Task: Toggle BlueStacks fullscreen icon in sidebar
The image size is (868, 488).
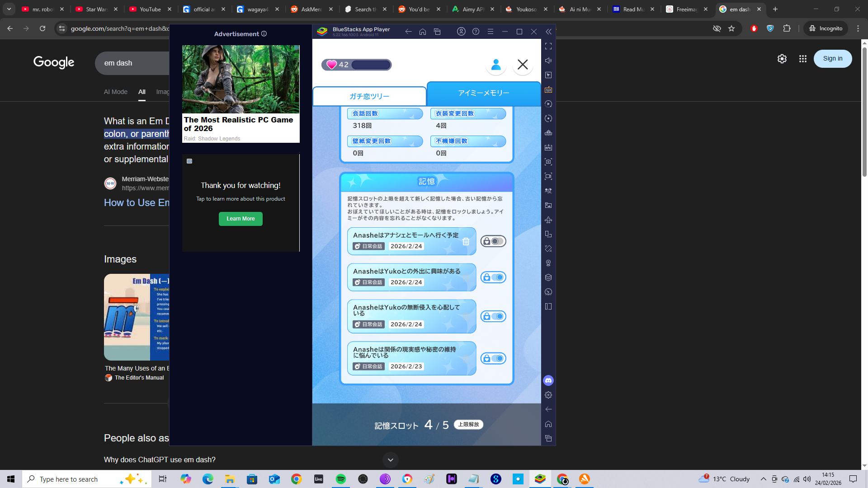Action: [x=548, y=46]
